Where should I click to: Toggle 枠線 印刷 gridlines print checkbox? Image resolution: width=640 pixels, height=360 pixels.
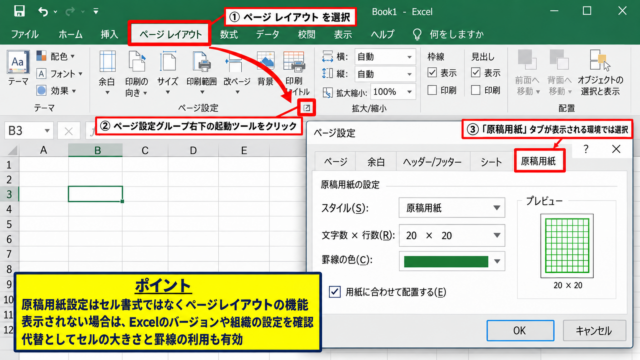pos(432,90)
